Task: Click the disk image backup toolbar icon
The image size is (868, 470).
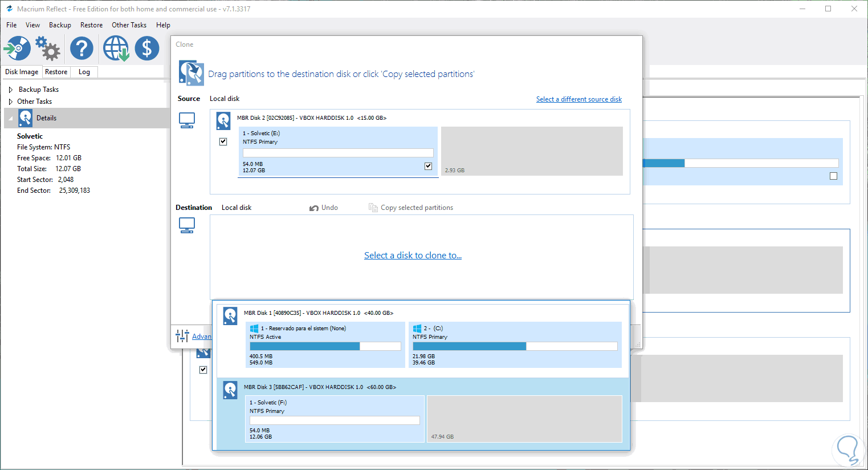Action: [17, 48]
